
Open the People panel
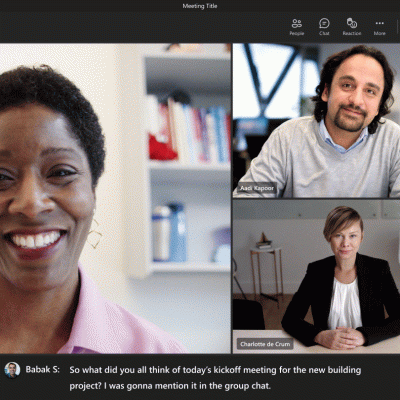point(296,27)
